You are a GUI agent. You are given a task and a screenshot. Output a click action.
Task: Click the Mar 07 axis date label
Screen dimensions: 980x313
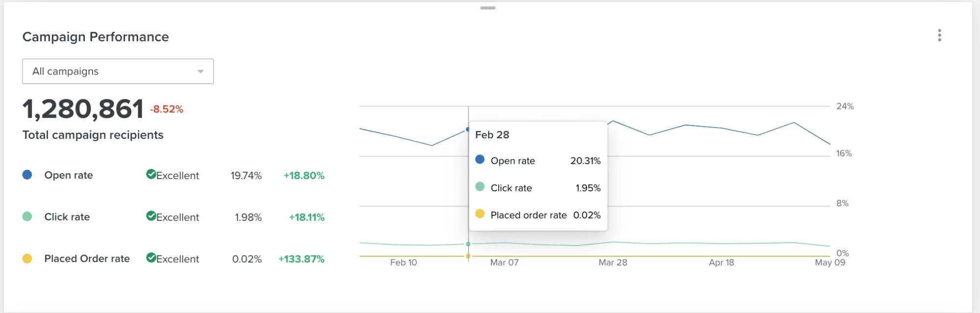tap(504, 262)
